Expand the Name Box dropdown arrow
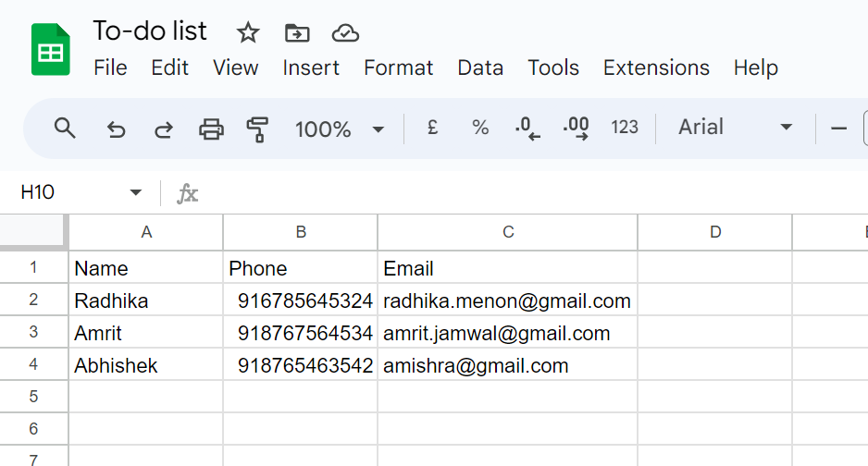868x466 pixels. pyautogui.click(x=136, y=193)
